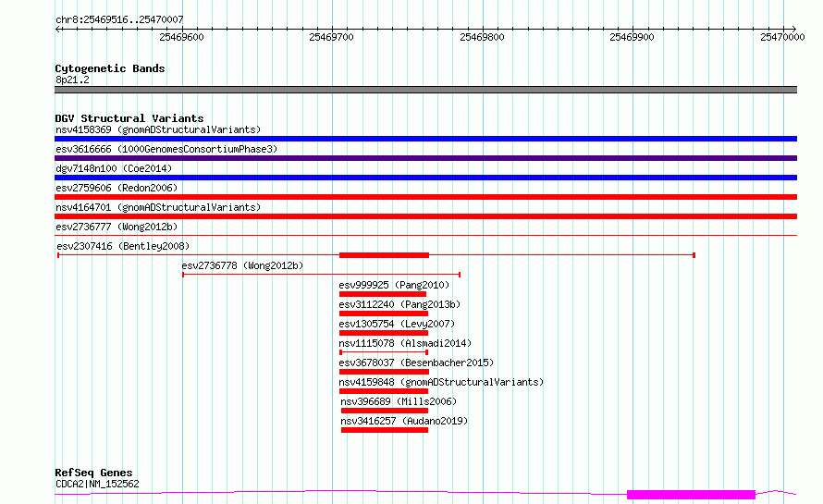Click the nsv1115078 (Alsmadi2014) label
This screenshot has height=504, width=823.
point(405,343)
